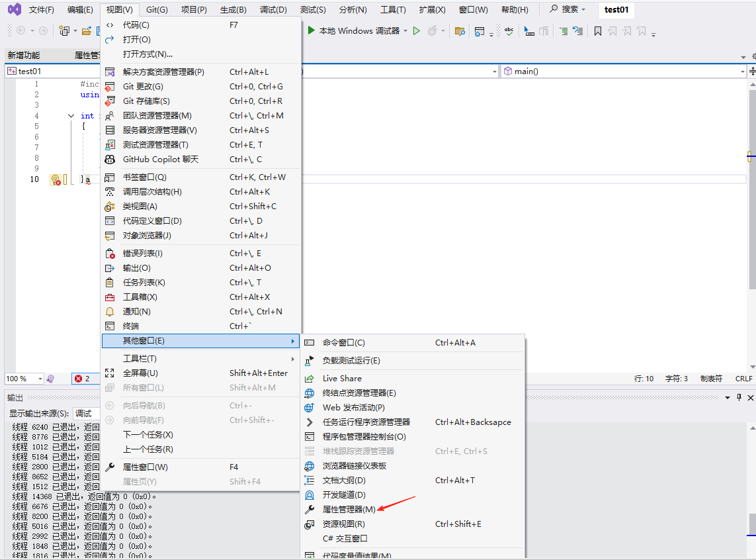This screenshot has width=756, height=560.
Task: Open 任务运行程序资源管理器 in submenu
Action: tap(413, 422)
